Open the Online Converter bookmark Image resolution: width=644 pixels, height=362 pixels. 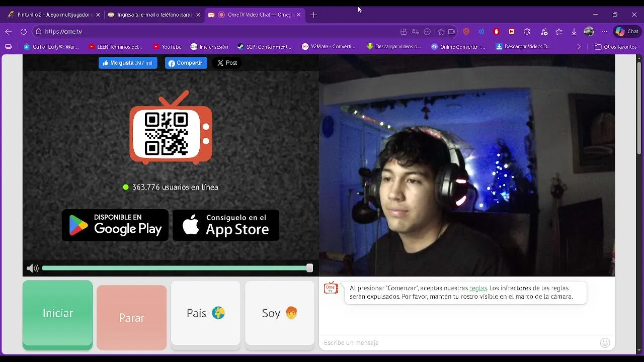(x=458, y=47)
